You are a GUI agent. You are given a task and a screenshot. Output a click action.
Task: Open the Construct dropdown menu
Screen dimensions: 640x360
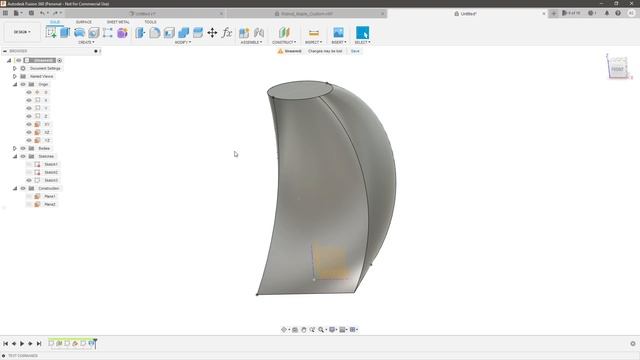tap(284, 42)
